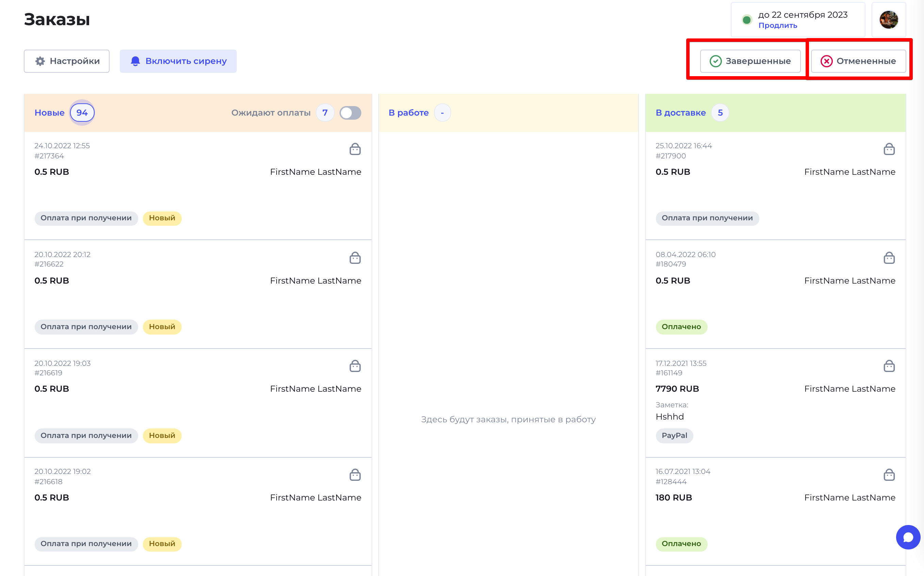Click Включить сирену button
The image size is (924, 576).
point(178,61)
